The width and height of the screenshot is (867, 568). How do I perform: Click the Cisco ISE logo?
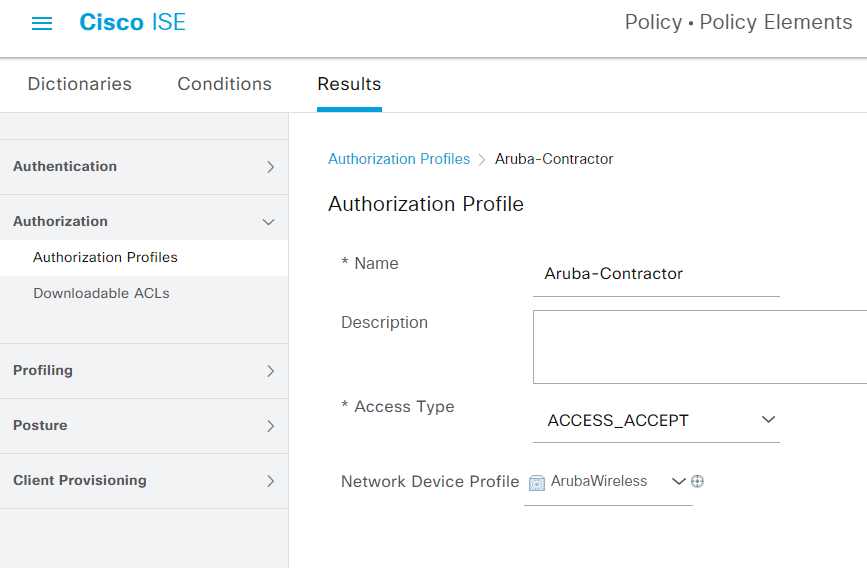[133, 23]
